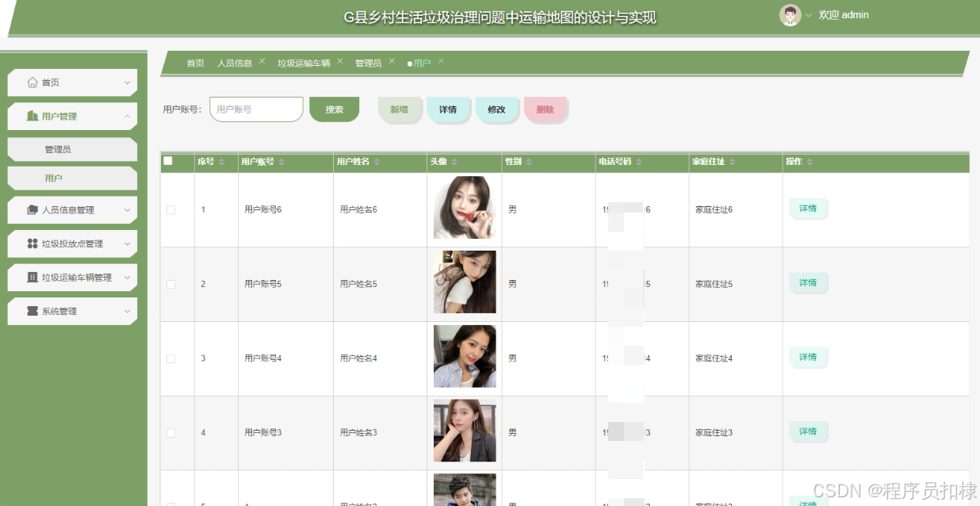The image size is (980, 506).
Task: Close the 垃圾运输车辆 tab
Action: 340,61
